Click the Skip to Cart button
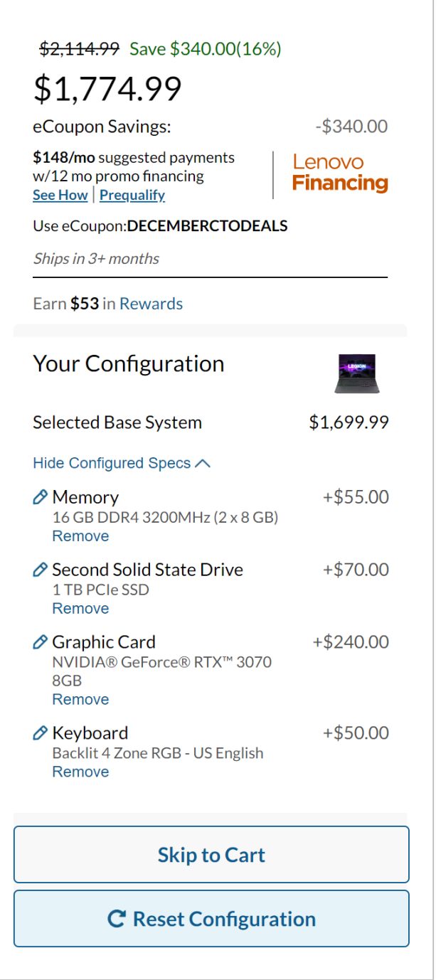 211,854
